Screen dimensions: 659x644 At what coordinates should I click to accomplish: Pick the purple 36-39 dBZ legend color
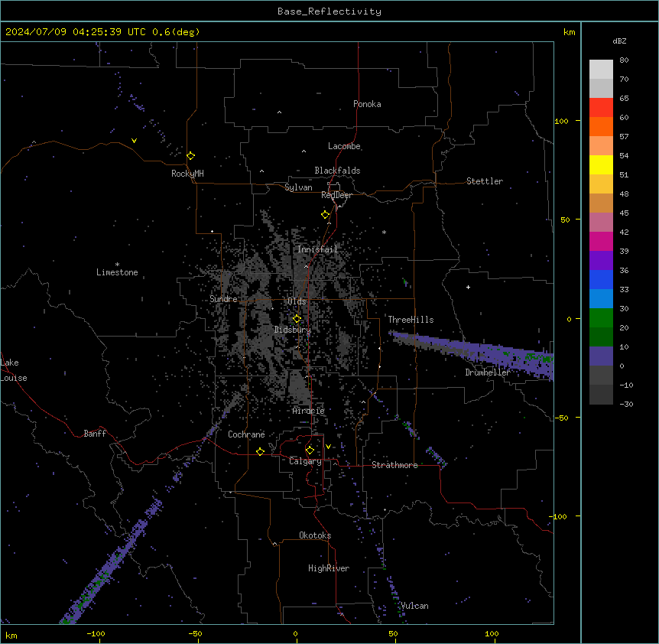[x=601, y=261]
